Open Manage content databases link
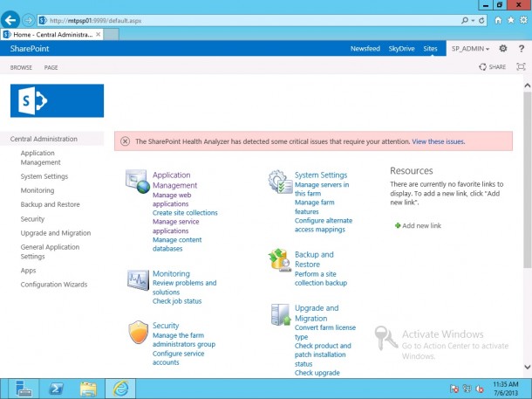The height and width of the screenshot is (399, 532). click(x=177, y=244)
